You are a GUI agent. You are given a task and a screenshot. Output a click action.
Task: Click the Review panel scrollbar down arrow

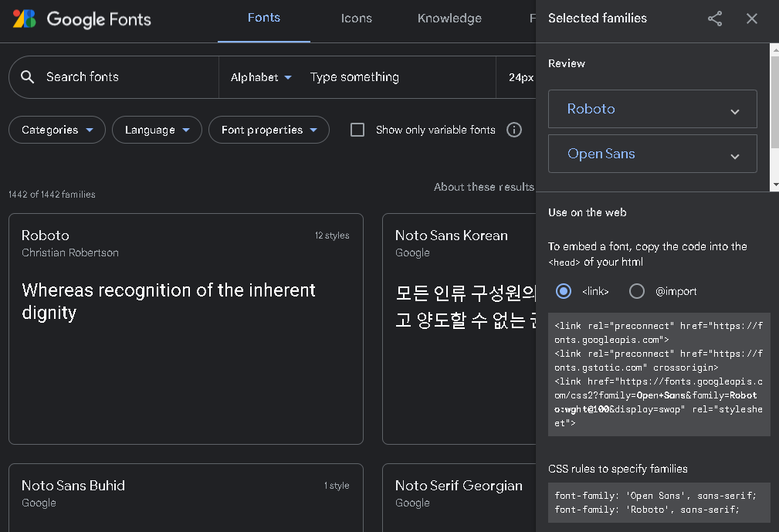[775, 185]
